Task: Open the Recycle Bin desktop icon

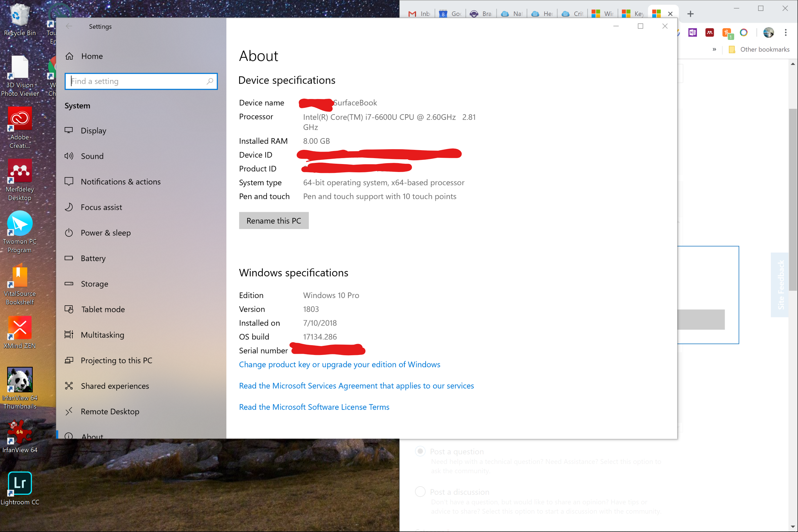Action: 20,16
